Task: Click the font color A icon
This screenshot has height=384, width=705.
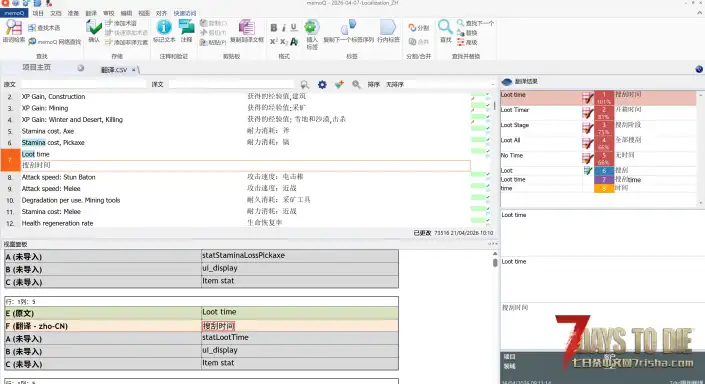Action: [x=294, y=42]
